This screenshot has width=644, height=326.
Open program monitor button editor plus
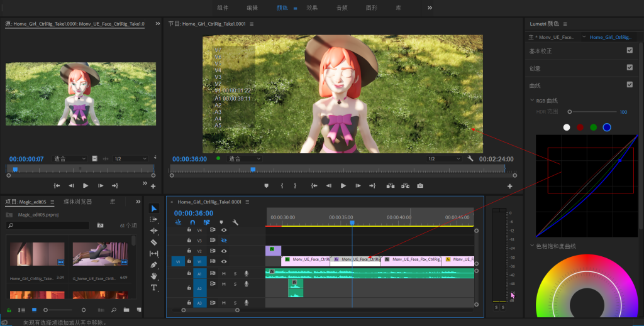(x=509, y=186)
